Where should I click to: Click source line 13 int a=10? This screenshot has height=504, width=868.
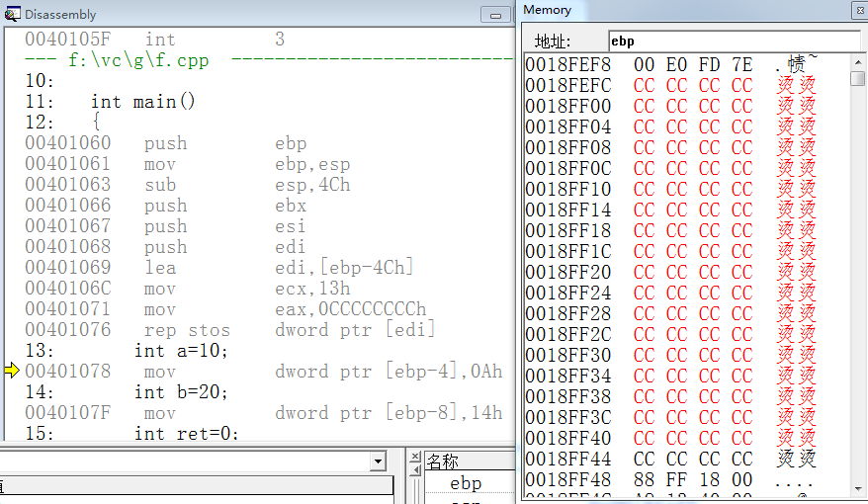[127, 350]
